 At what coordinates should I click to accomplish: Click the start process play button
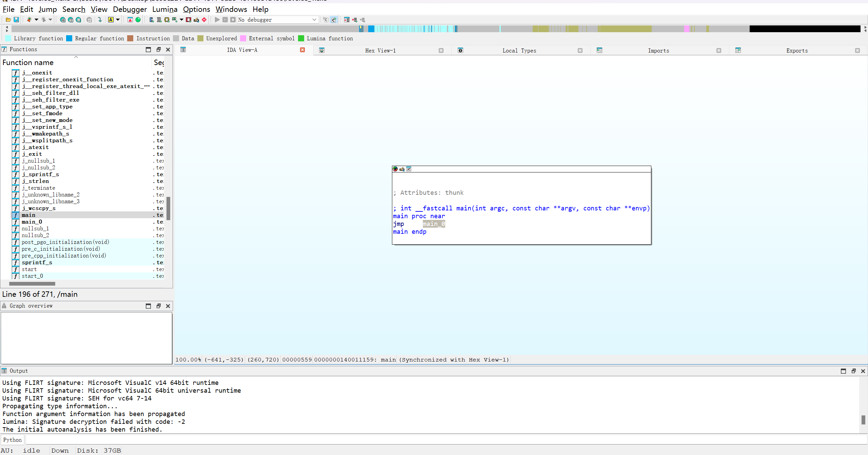point(217,20)
